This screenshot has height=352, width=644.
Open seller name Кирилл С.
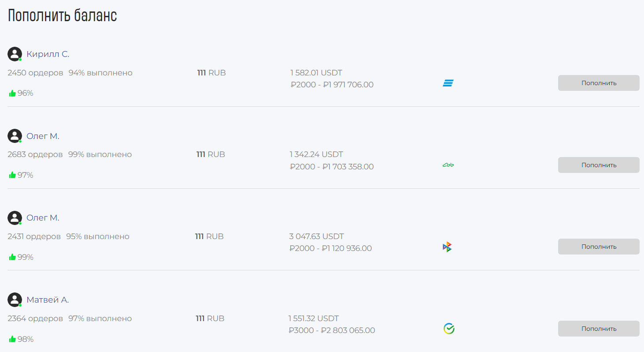[48, 54]
